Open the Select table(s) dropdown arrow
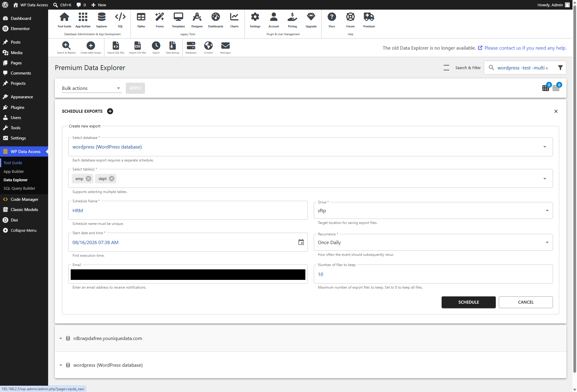Viewport: 577px width, 392px height. [x=545, y=179]
